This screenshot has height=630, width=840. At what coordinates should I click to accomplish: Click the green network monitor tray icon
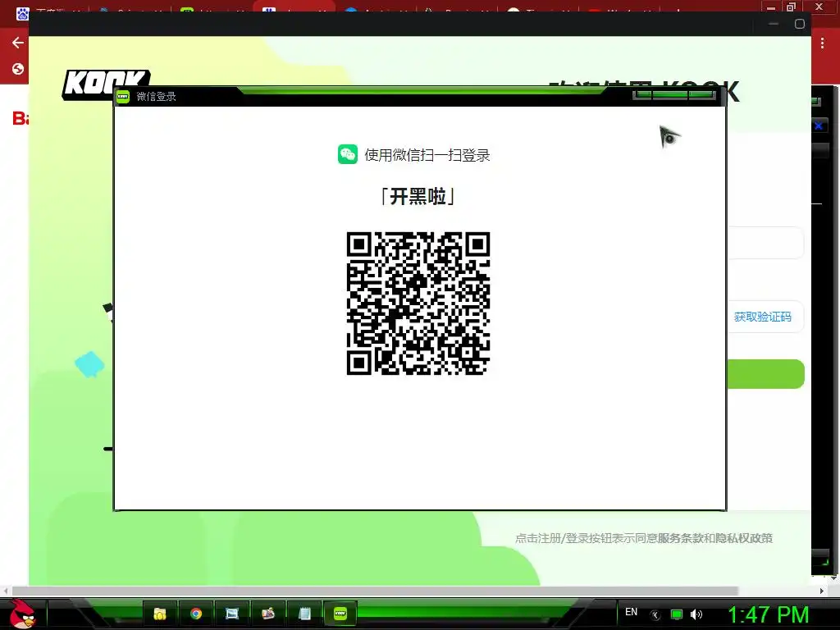click(677, 614)
